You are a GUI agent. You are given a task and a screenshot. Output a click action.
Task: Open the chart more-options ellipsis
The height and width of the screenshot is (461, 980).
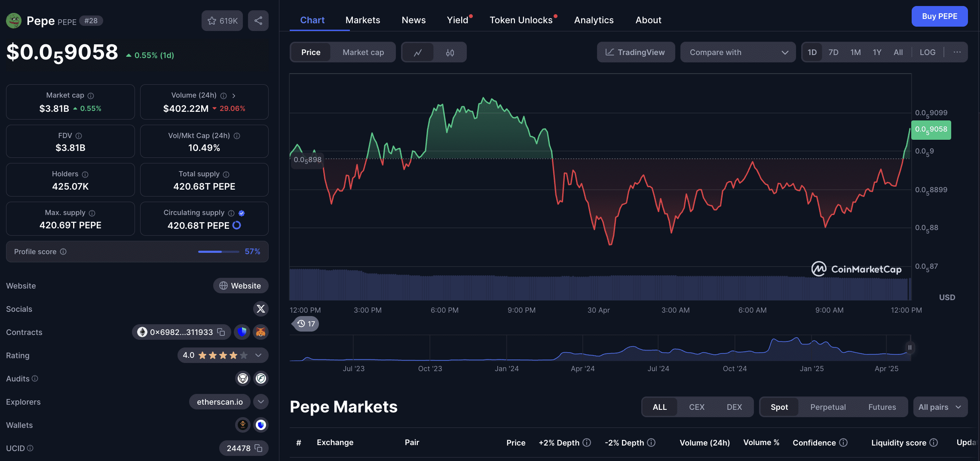[957, 52]
